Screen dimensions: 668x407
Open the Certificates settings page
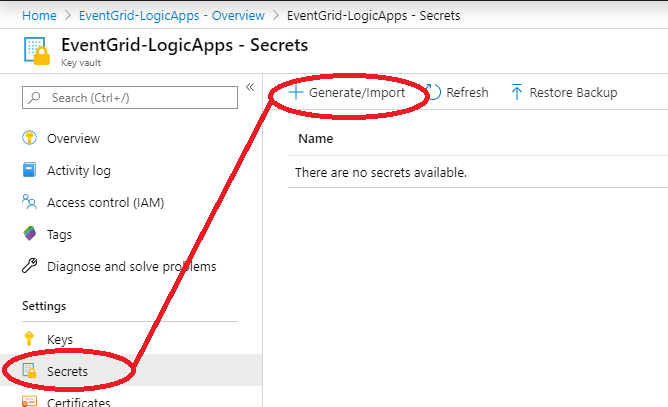pyautogui.click(x=79, y=402)
